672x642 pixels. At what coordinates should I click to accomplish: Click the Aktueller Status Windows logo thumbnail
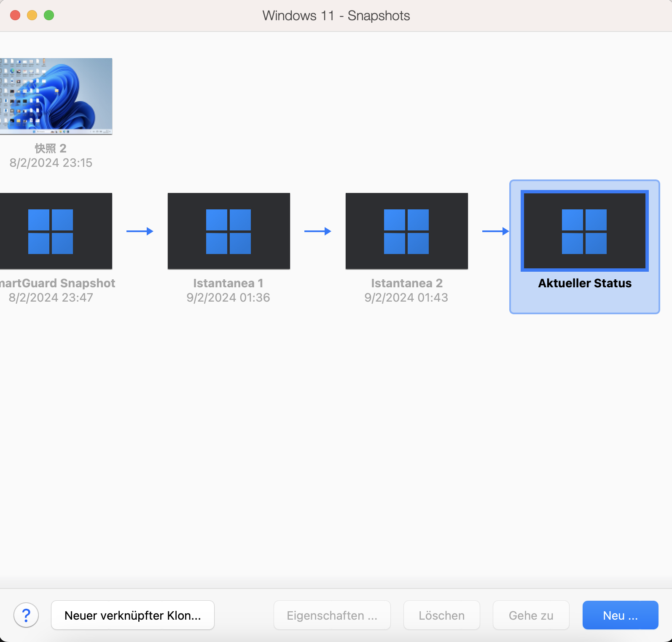point(584,231)
